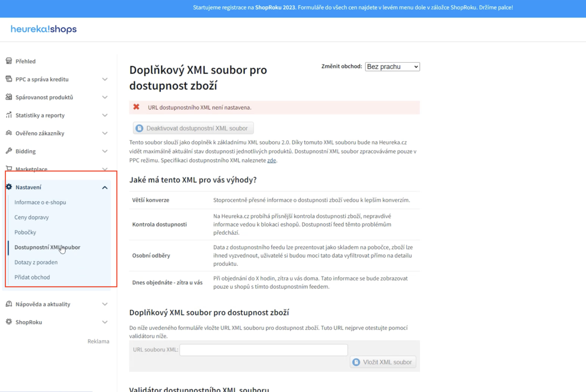
Task: Click the ShopRoku badge icon
Action: click(9, 322)
